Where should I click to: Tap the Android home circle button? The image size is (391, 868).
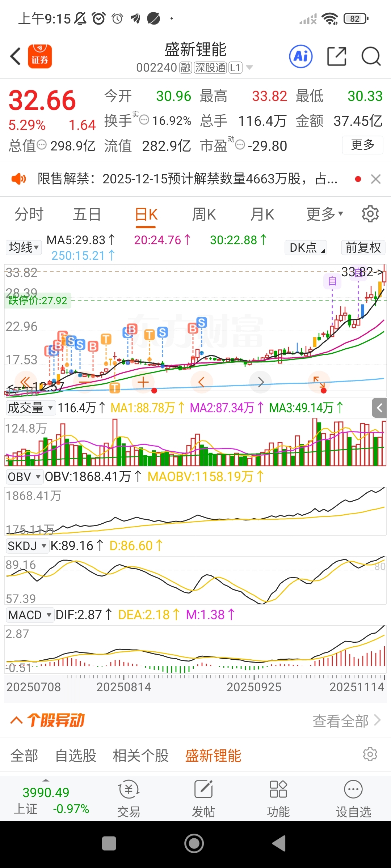point(194,843)
